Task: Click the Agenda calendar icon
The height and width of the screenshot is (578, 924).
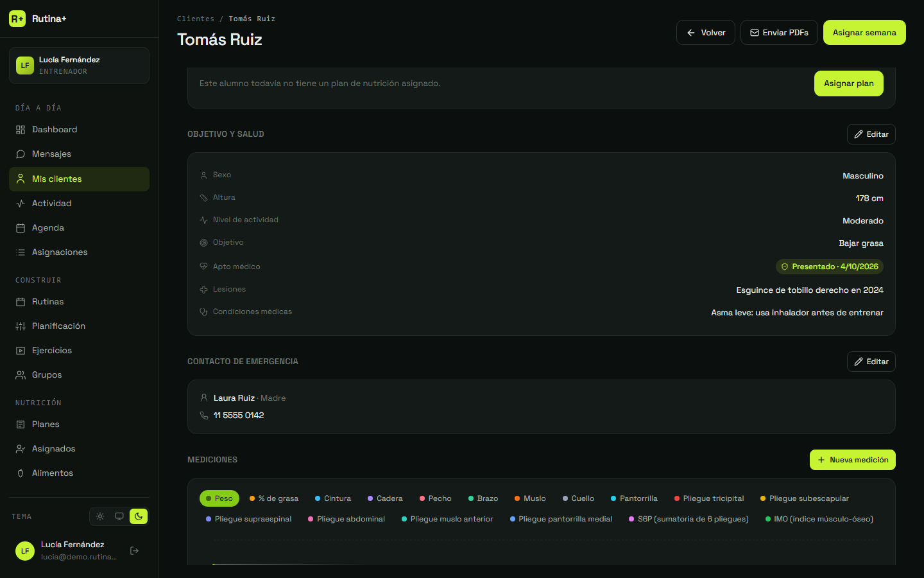Action: pos(21,228)
